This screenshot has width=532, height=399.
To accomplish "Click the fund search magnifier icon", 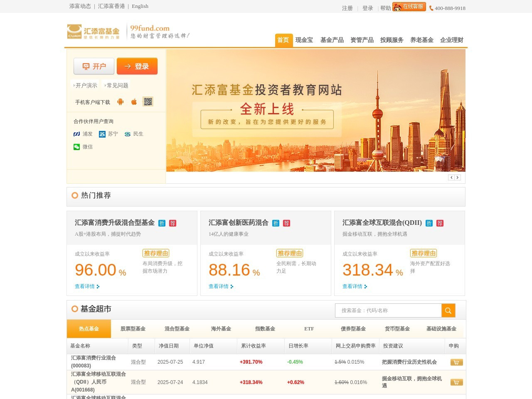I will [x=448, y=310].
